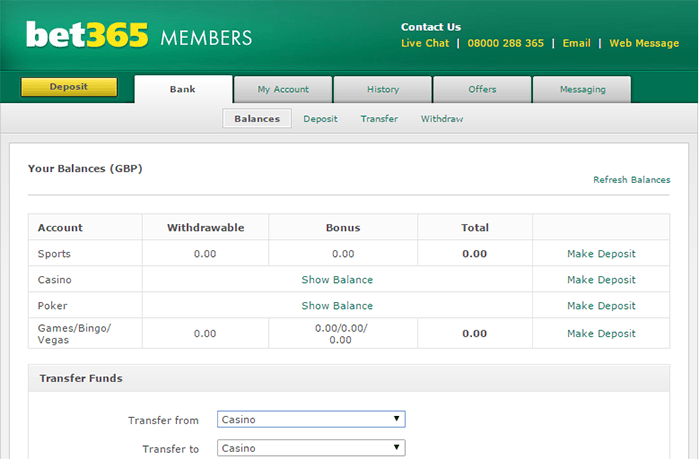The height and width of the screenshot is (459, 699).
Task: Click Make Deposit for Sports
Action: point(601,254)
